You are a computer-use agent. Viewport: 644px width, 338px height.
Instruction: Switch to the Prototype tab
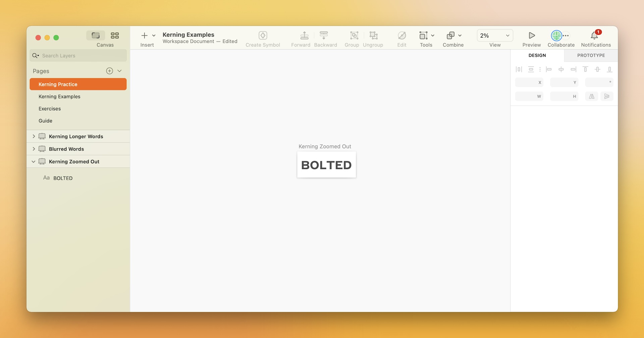591,55
